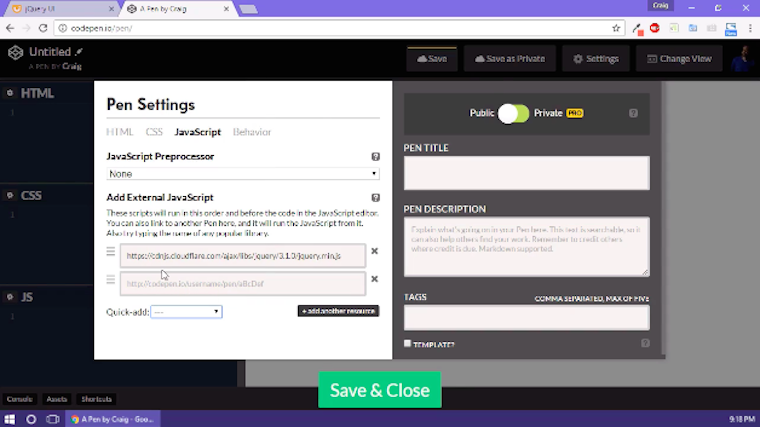This screenshot has width=760, height=427.
Task: Click Chrome taskbar item A Pen by Craig
Action: tap(113, 419)
